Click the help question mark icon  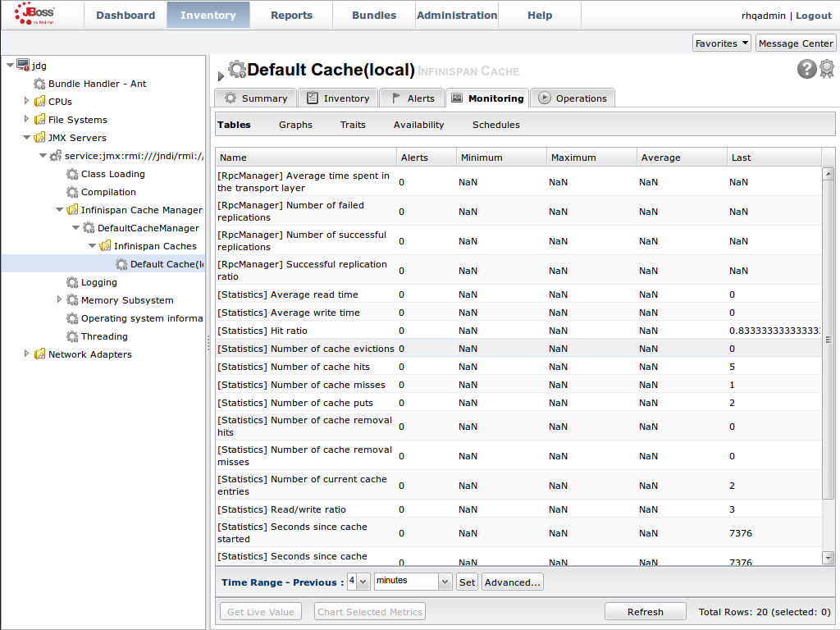pyautogui.click(x=806, y=70)
